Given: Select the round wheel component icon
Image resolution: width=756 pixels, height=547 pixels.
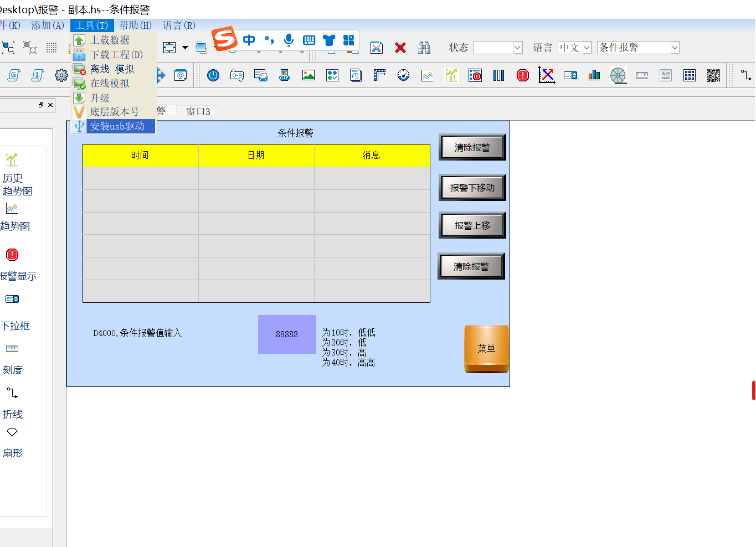Looking at the screenshot, I should pos(618,75).
